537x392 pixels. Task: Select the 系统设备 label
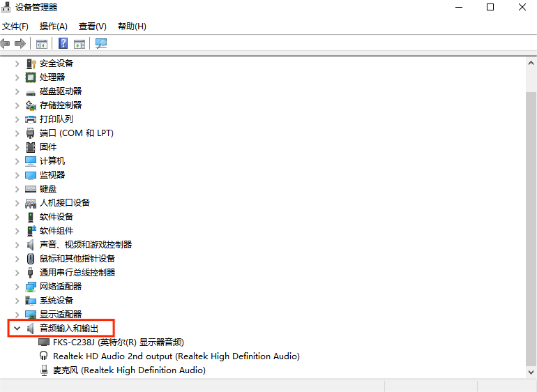click(56, 301)
